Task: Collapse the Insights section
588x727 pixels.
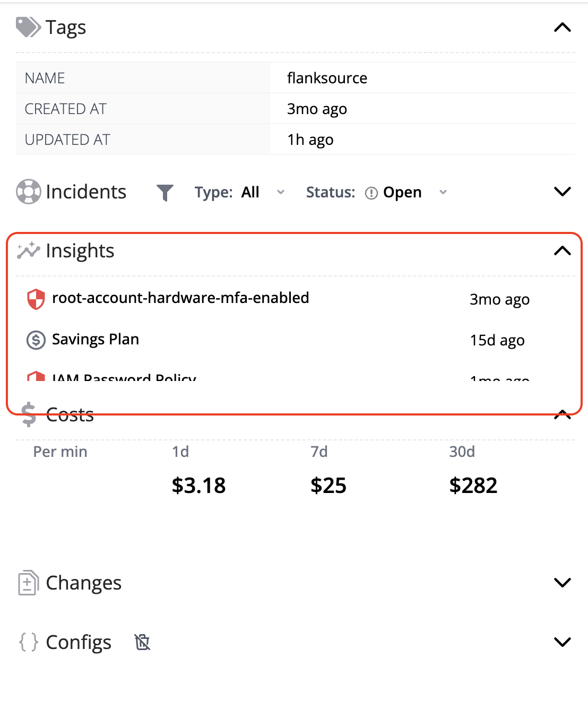Action: tap(563, 250)
